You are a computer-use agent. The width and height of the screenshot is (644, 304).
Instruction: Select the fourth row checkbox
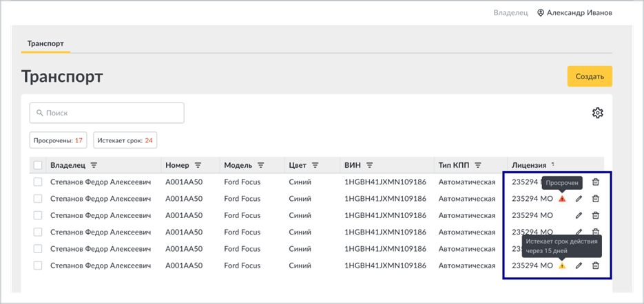pyautogui.click(x=38, y=232)
